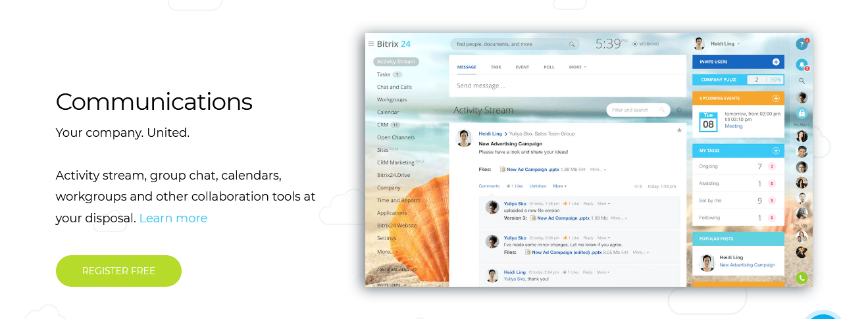This screenshot has width=868, height=319.
Task: Open the Meeting event link
Action: (733, 126)
